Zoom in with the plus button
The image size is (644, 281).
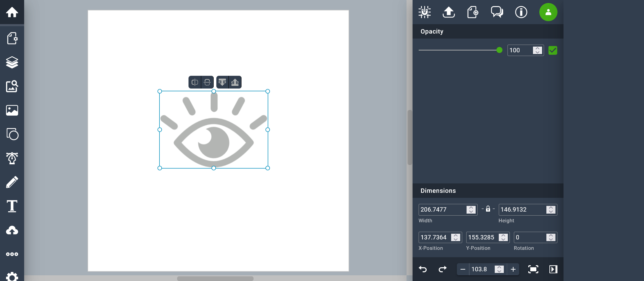[513, 269]
